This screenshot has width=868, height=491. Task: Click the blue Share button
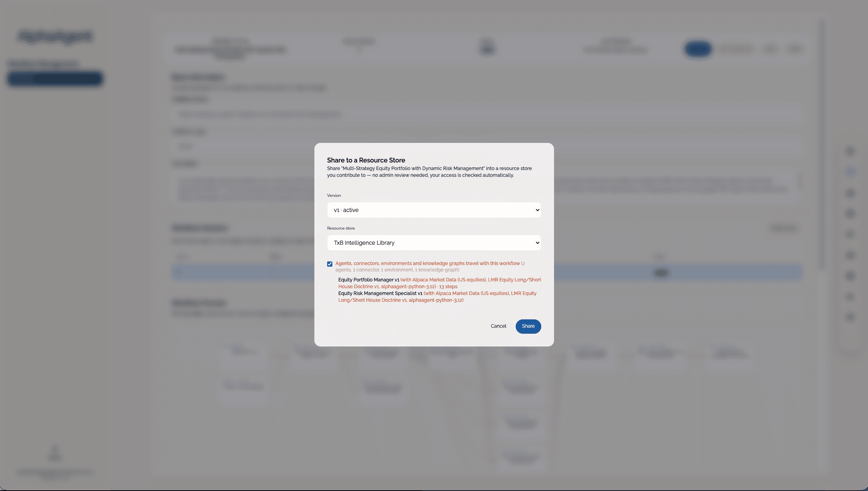click(528, 326)
